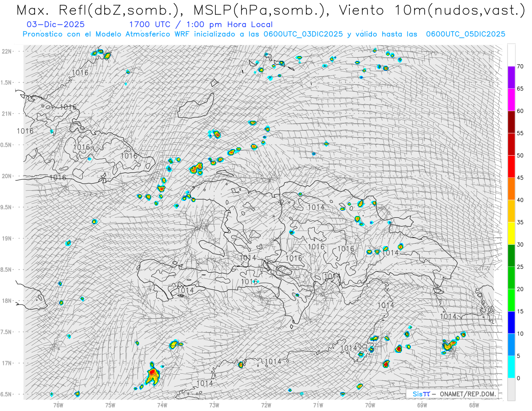This screenshot has width=532, height=411.
Task: Click the colorbar value label '0'
Action: point(519,378)
